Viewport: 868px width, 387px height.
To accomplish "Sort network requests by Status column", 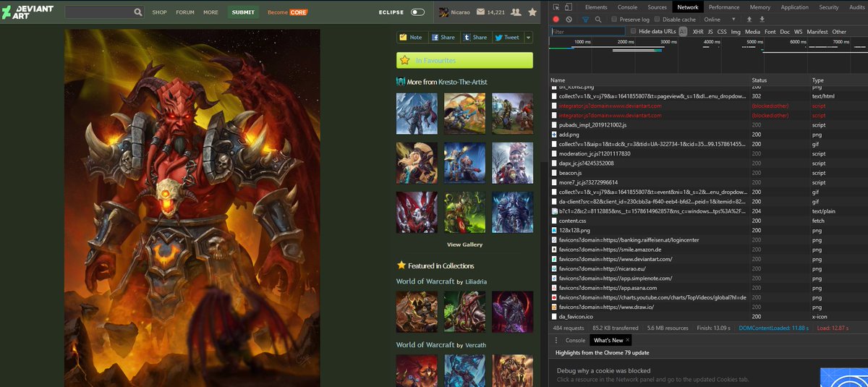I will (759, 80).
